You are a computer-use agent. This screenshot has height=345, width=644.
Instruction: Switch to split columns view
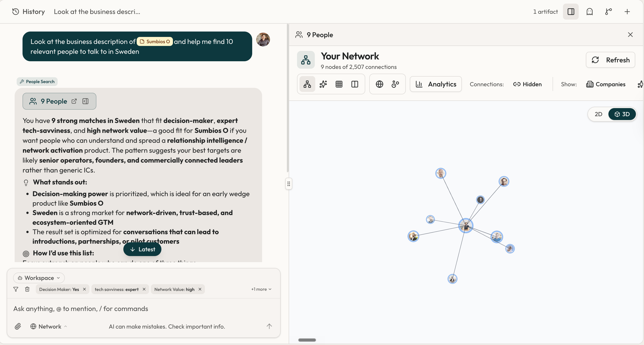pyautogui.click(x=355, y=84)
